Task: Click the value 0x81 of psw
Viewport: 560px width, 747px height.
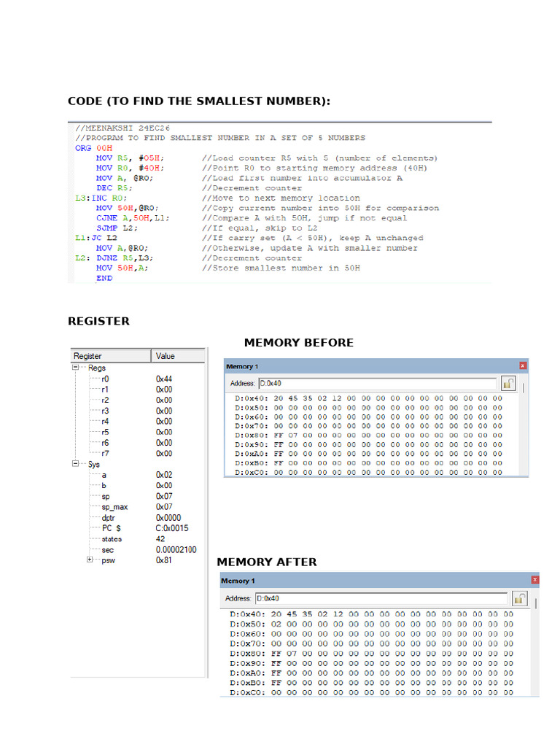Action: 164,560
